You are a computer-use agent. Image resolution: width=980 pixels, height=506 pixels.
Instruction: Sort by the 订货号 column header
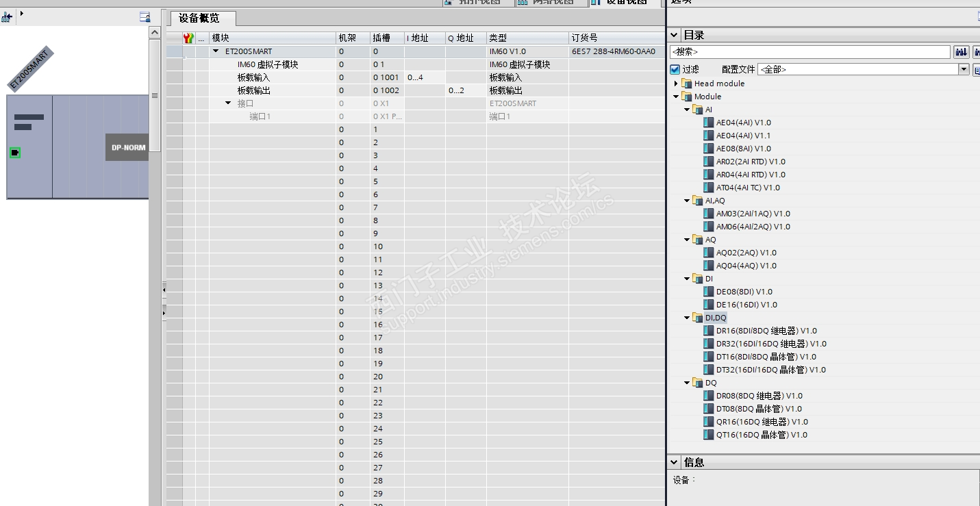point(616,38)
